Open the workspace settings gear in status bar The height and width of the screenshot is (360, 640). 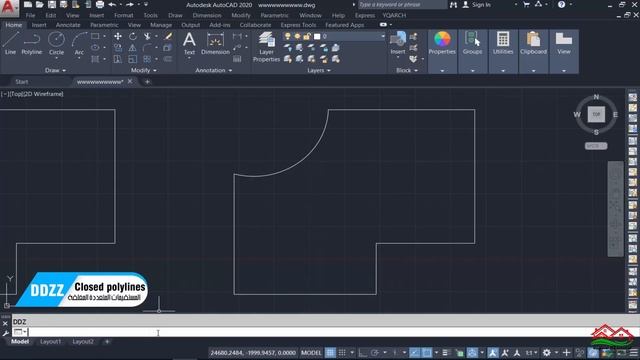(x=547, y=353)
